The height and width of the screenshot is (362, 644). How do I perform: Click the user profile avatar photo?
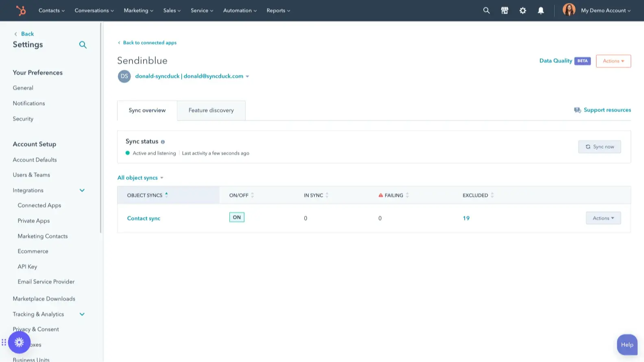coord(569,10)
